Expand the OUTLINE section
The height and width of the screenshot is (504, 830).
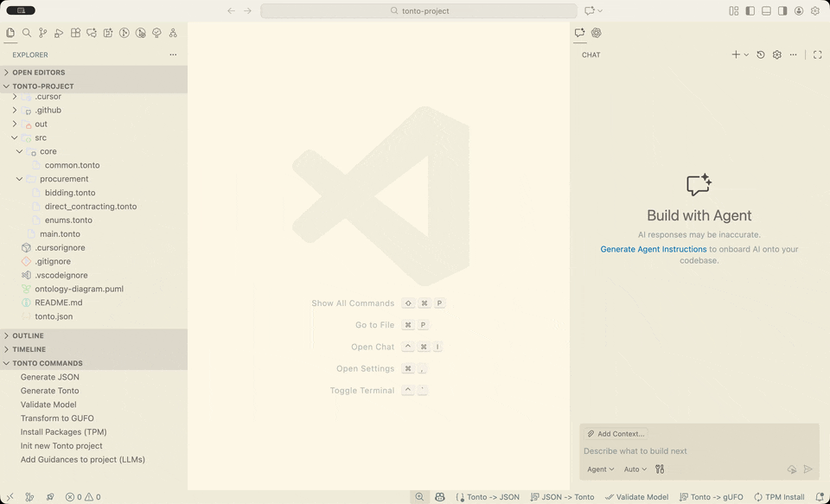[x=29, y=335]
